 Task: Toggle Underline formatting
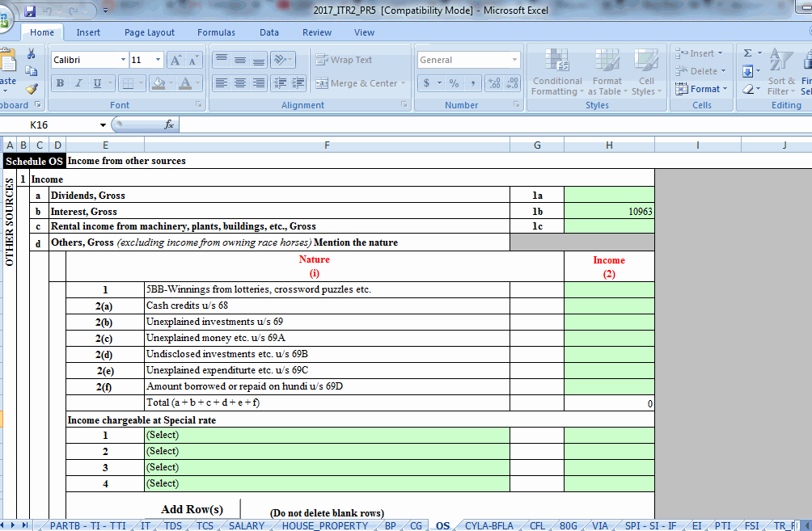[x=97, y=82]
